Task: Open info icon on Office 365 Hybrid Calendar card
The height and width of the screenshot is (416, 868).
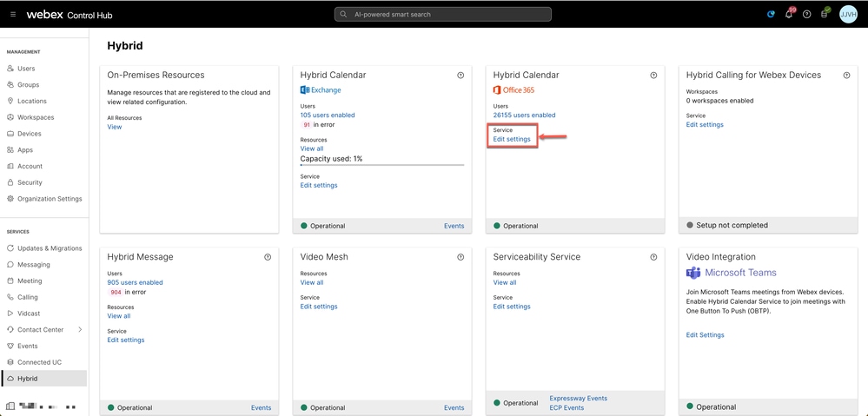Action: pyautogui.click(x=653, y=76)
